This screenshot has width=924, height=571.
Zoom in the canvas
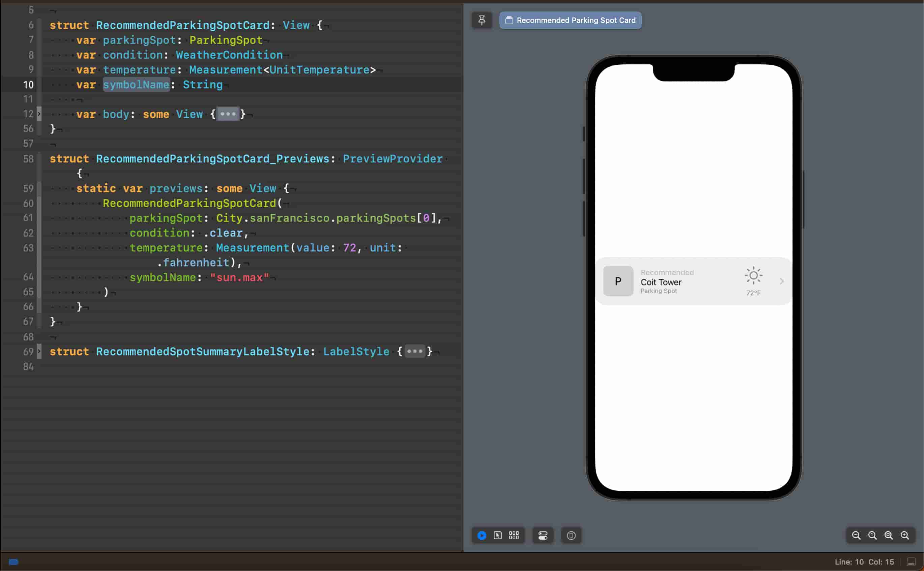pos(905,535)
